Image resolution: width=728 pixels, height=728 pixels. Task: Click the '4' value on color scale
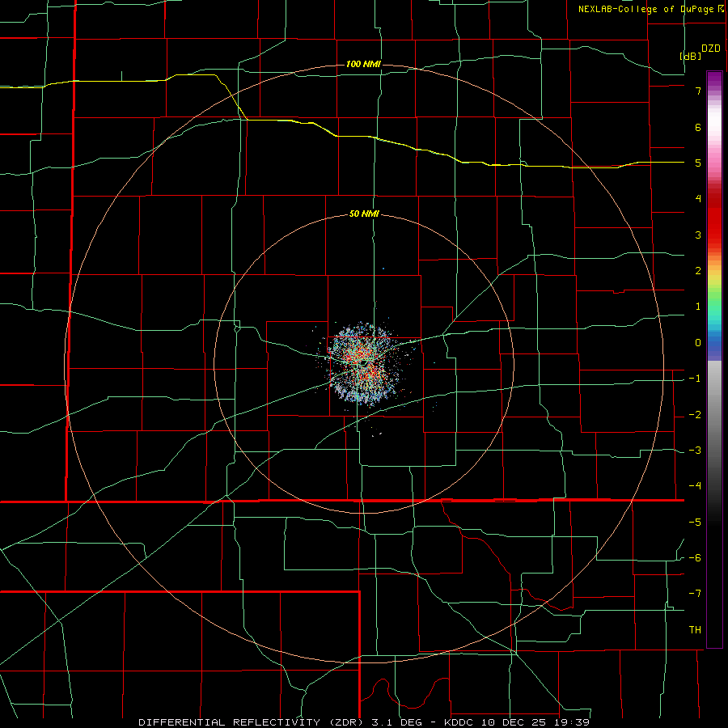[x=698, y=199]
